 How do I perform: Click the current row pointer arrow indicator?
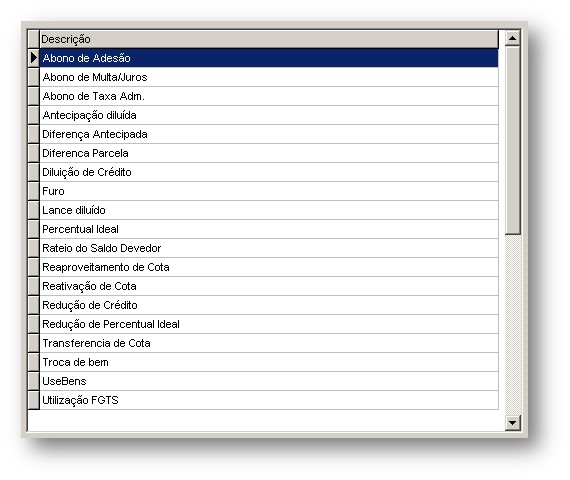[x=33, y=58]
